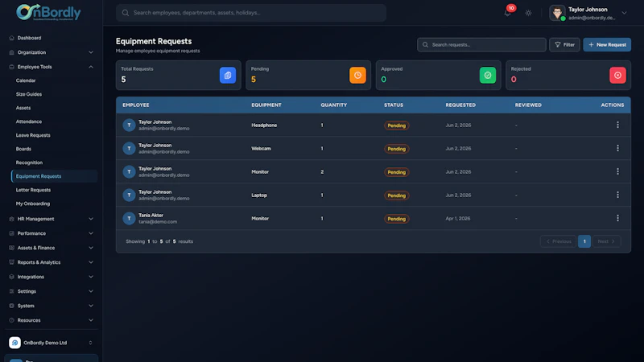Expand the Assets & Finance menu
The image size is (644, 362).
click(x=51, y=248)
